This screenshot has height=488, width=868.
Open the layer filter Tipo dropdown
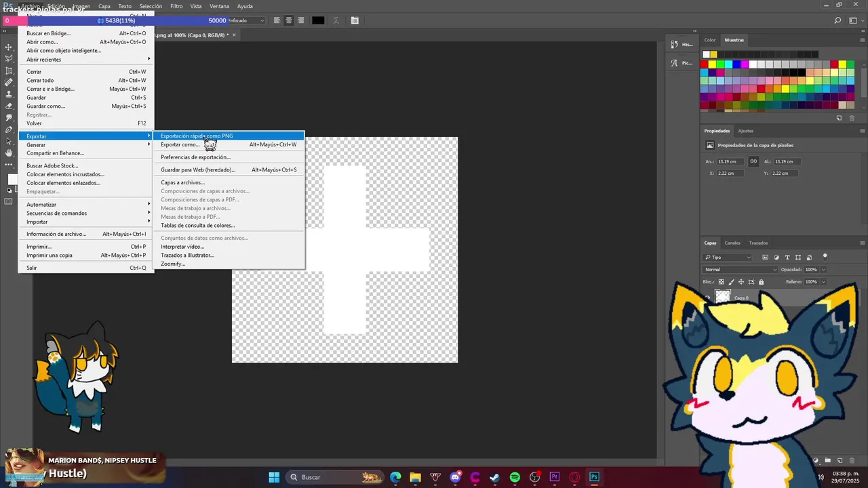[728, 258]
